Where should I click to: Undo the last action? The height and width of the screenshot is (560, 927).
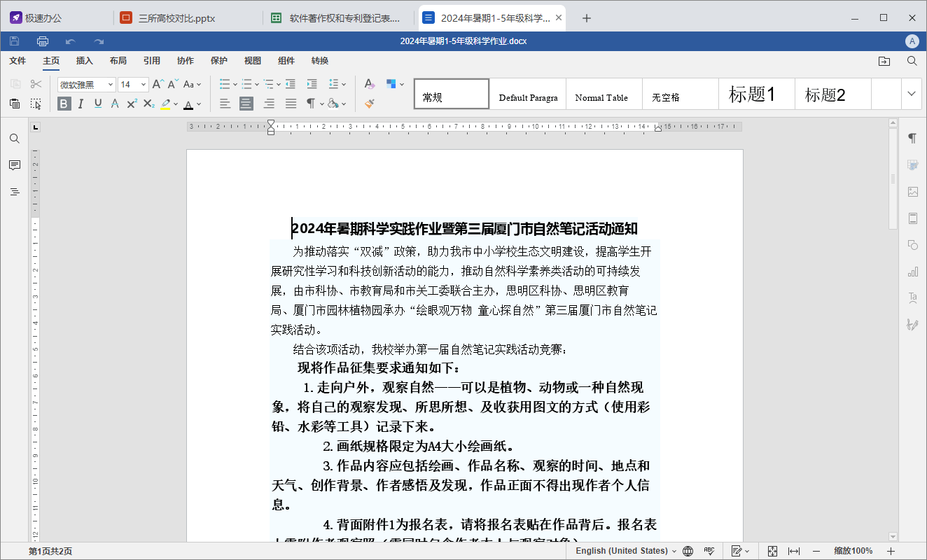71,41
